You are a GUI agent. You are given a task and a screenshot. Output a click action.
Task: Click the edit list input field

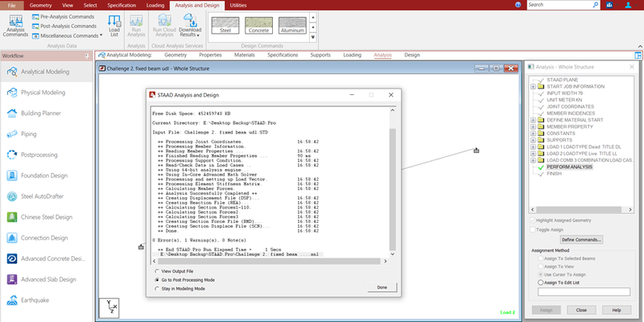[x=584, y=291]
